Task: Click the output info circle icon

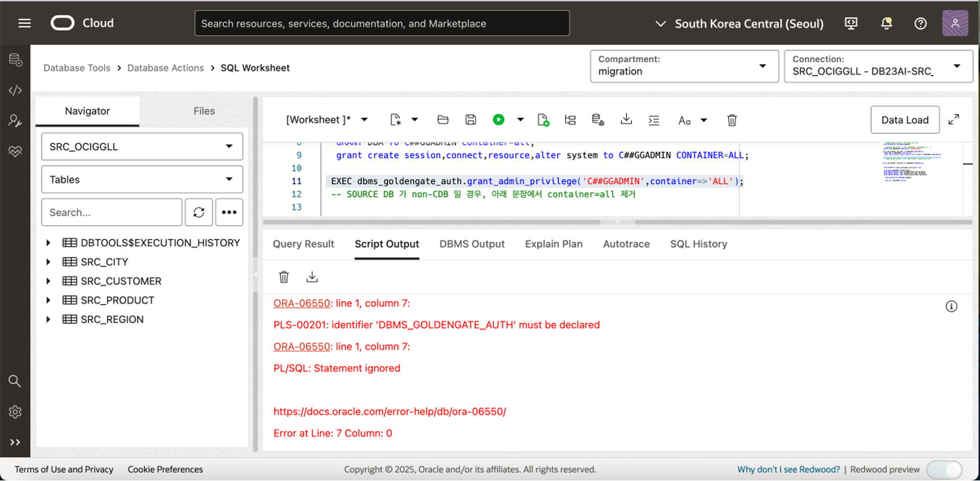Action: (952, 307)
